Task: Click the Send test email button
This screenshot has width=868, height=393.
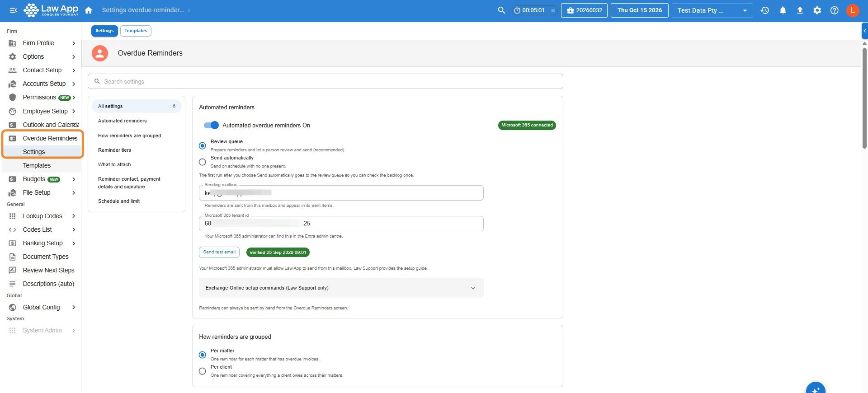Action: (x=219, y=252)
